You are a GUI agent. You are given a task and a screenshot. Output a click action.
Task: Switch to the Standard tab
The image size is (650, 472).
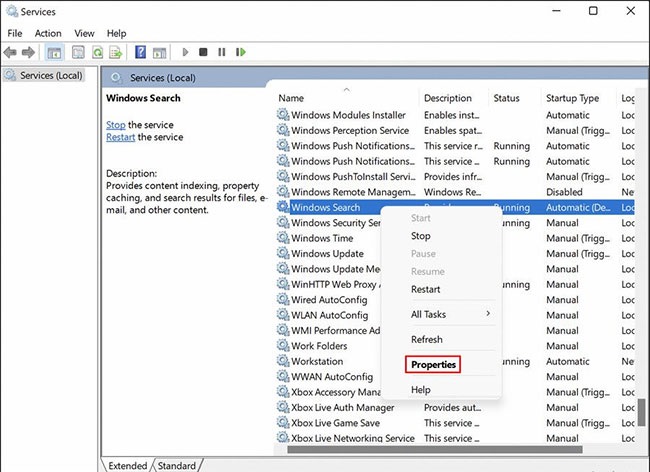pyautogui.click(x=177, y=465)
